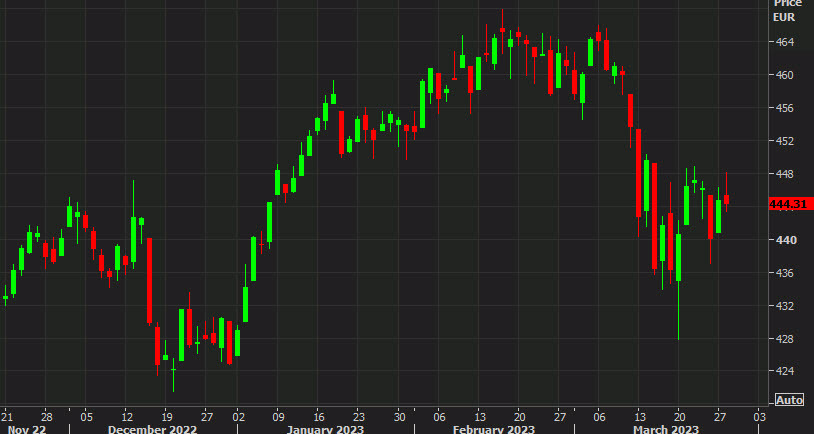This screenshot has height=434, width=814.
Task: Click the 428 price axis label
Action: [783, 338]
